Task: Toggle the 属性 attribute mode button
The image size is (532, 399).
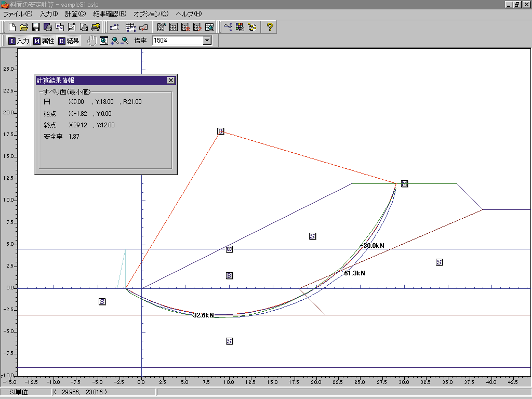Action: 44,41
